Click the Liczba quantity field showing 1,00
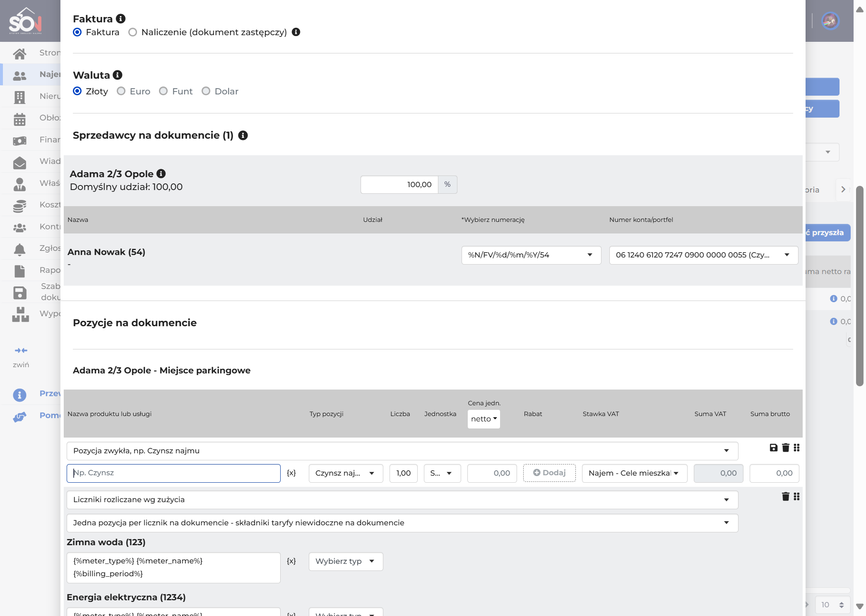Screen dimensions: 866x616 [x=403, y=473]
